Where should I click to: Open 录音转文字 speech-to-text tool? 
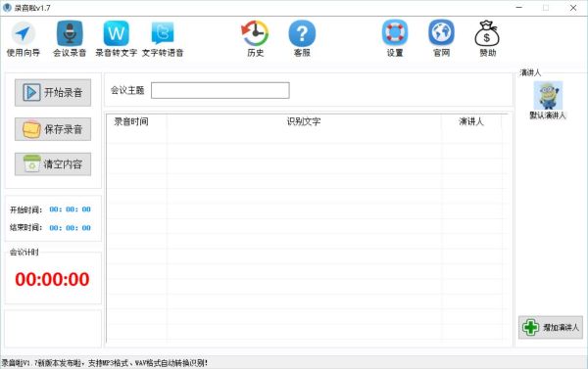tap(117, 39)
